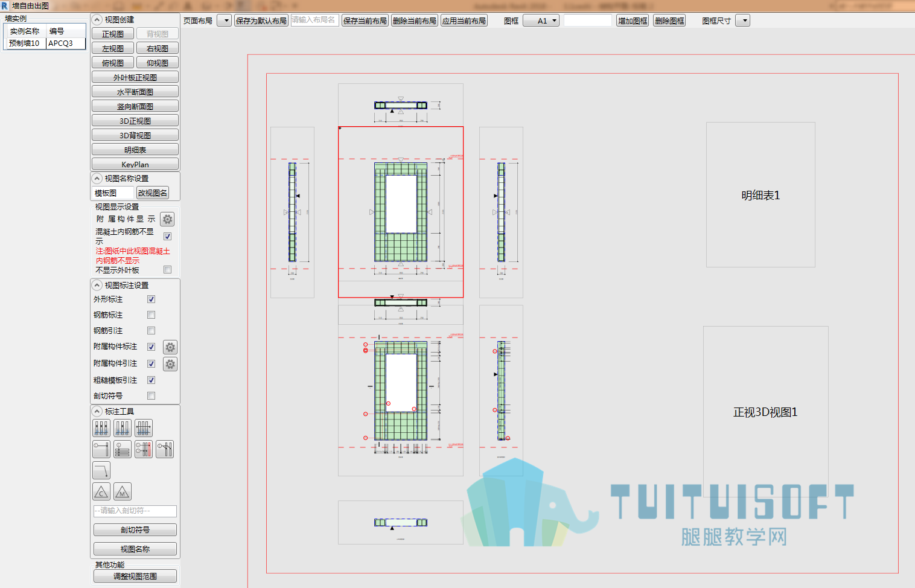Click the triangle C symbol tool
Screen dimensions: 915x588
coord(101,491)
